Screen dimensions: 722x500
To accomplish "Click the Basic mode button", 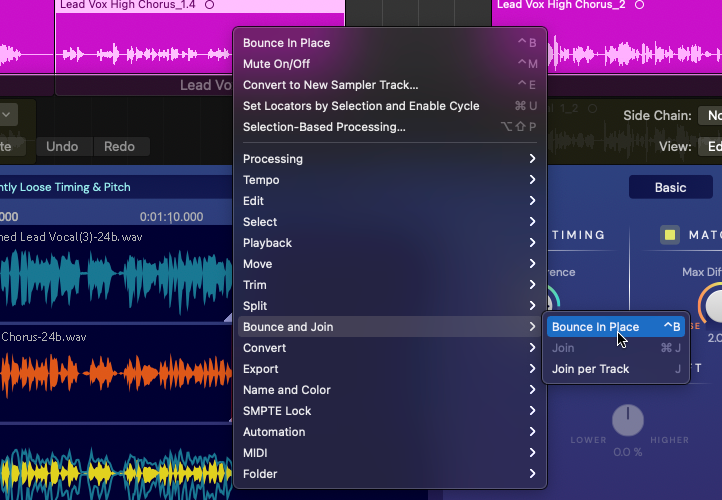I will (x=670, y=187).
